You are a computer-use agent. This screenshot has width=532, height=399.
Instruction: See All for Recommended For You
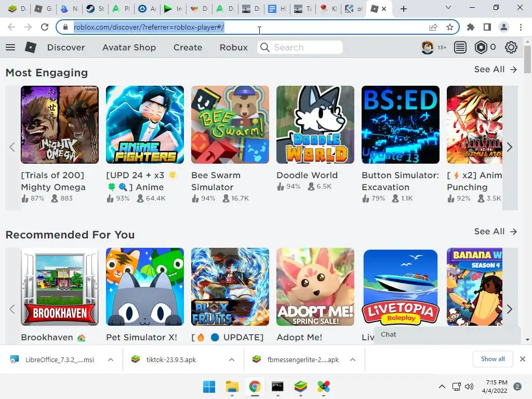pos(496,232)
